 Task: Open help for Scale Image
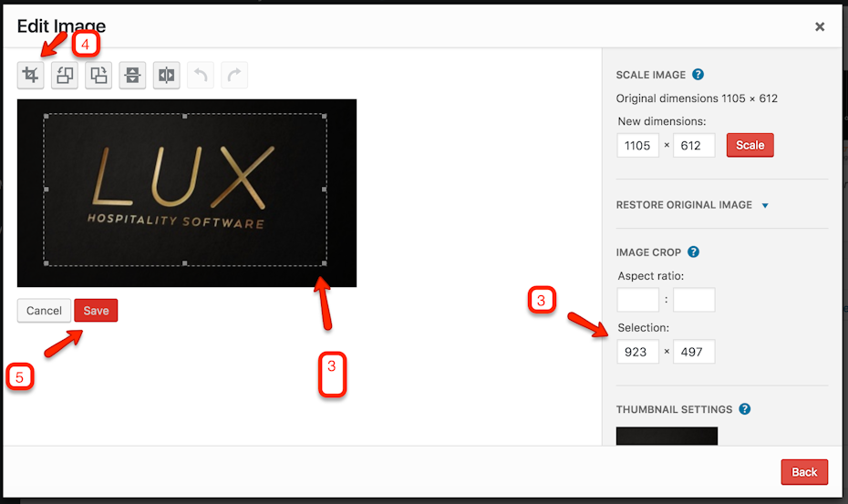pos(698,75)
